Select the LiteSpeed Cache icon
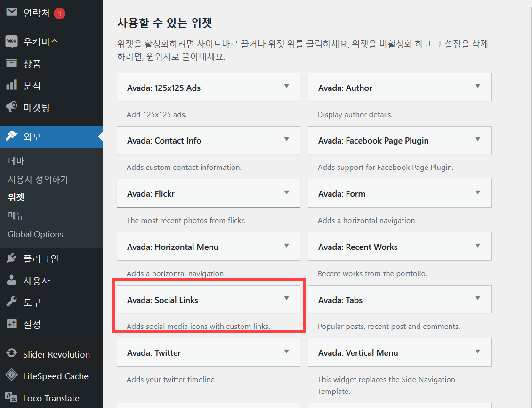The width and height of the screenshot is (532, 408). 12,376
